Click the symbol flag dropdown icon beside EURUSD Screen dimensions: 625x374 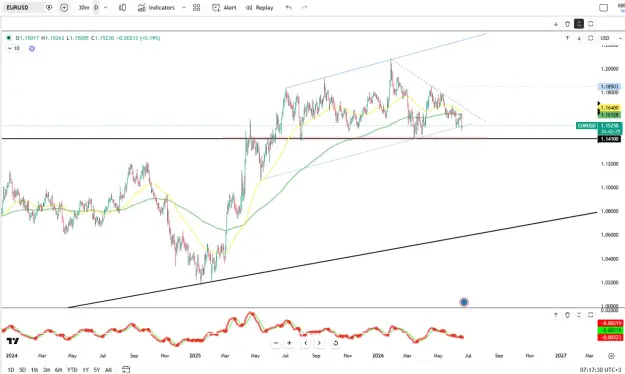pos(49,8)
